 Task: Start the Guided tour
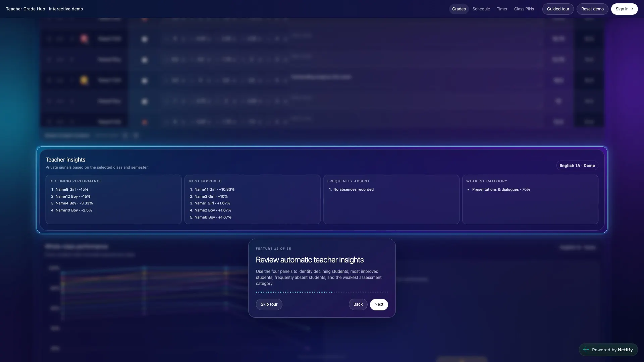click(x=558, y=9)
